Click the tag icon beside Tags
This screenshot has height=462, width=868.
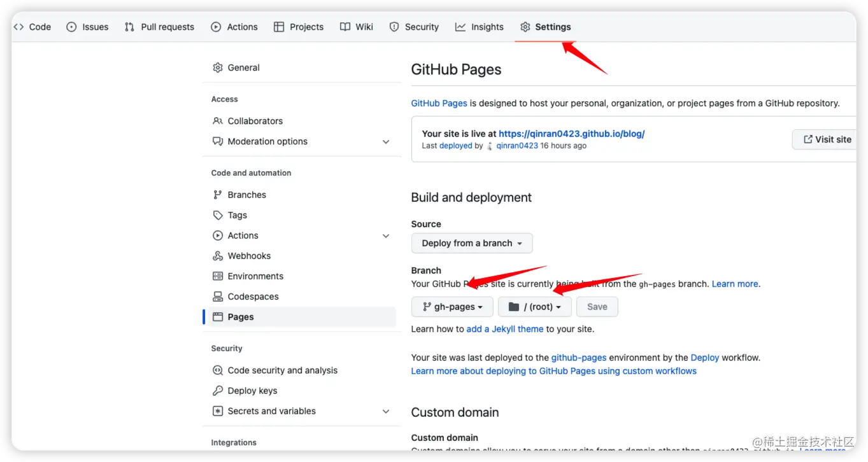point(218,215)
